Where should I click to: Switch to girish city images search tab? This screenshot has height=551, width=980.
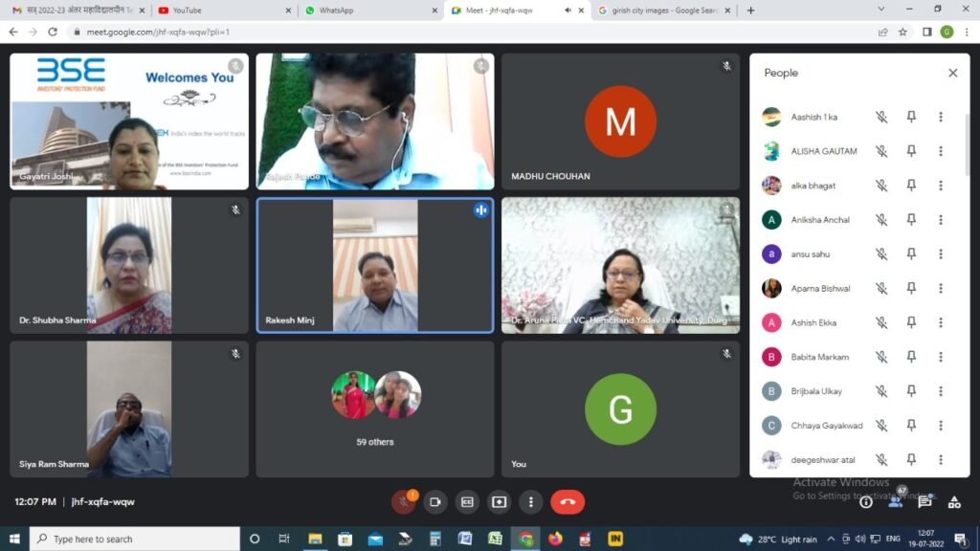click(662, 11)
